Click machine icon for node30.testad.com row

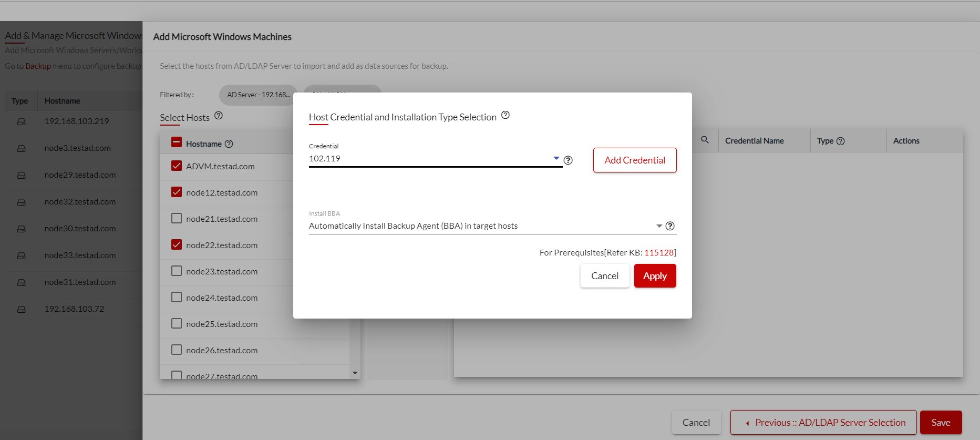[22, 229]
